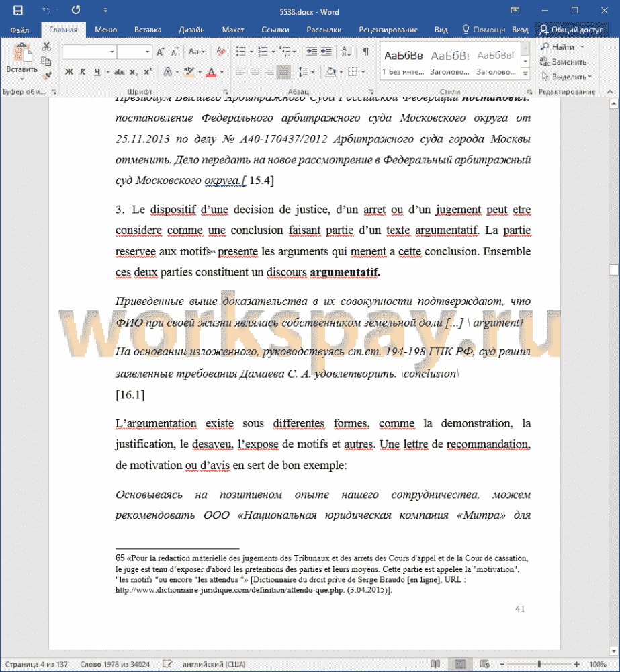Apply the text highlight color

[189, 72]
